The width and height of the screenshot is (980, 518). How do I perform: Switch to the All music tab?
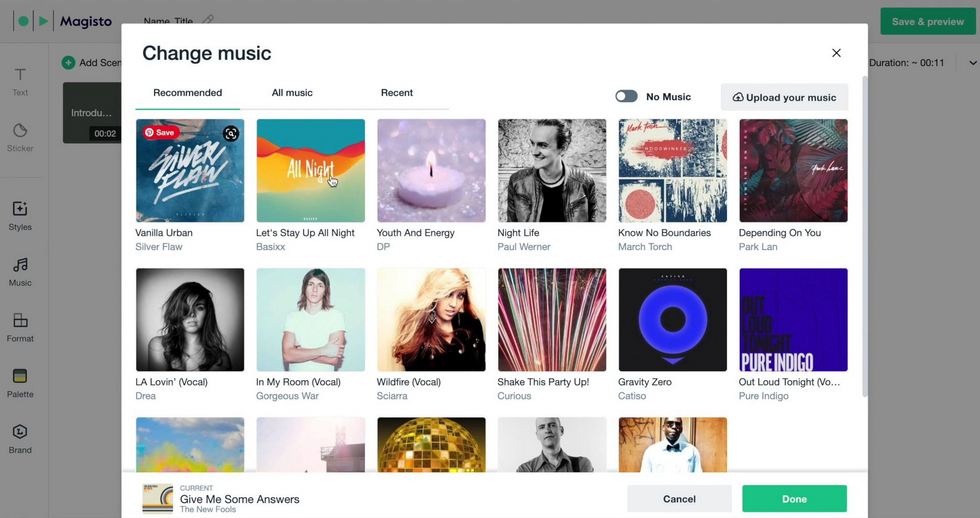pos(292,92)
